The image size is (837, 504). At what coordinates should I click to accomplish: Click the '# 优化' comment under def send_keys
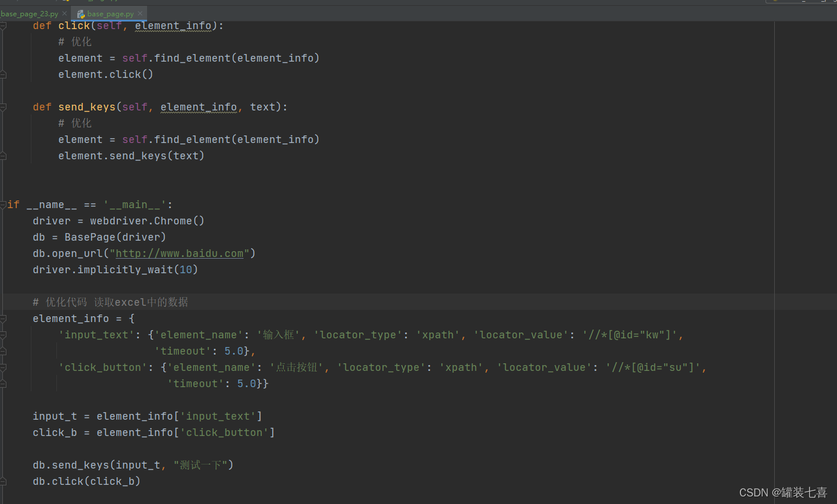point(75,123)
